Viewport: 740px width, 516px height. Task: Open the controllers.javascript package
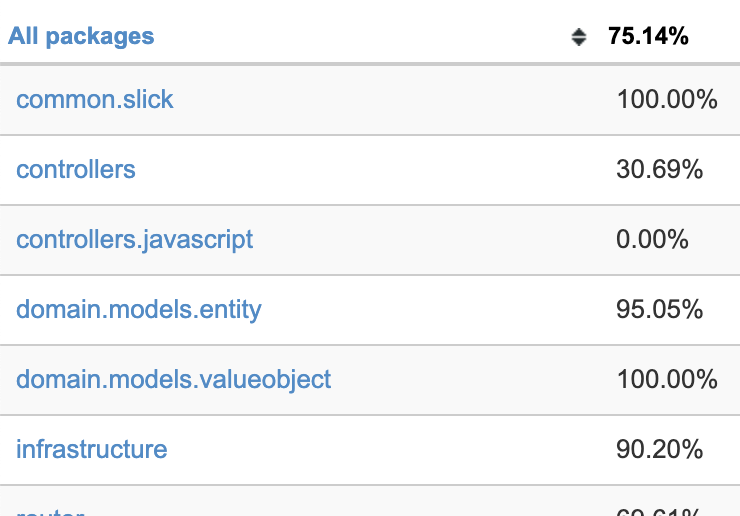pos(135,240)
